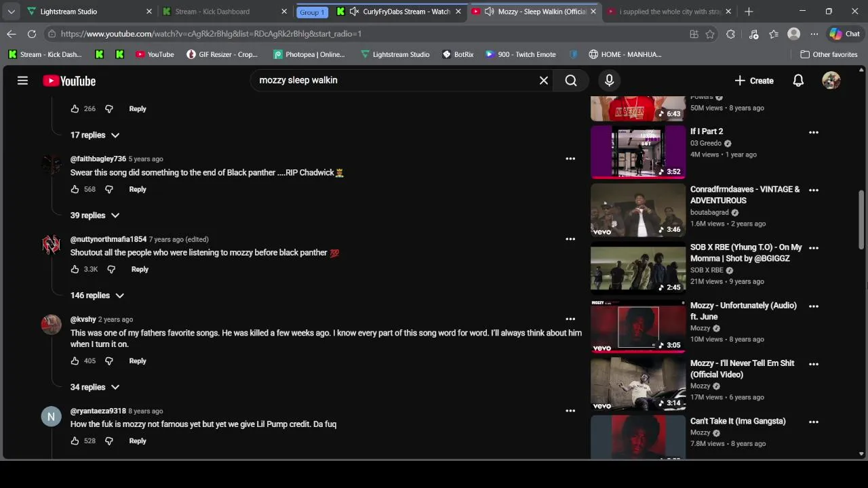This screenshot has height=488, width=868.
Task: Reload the page in the browser toolbar
Action: [32, 34]
